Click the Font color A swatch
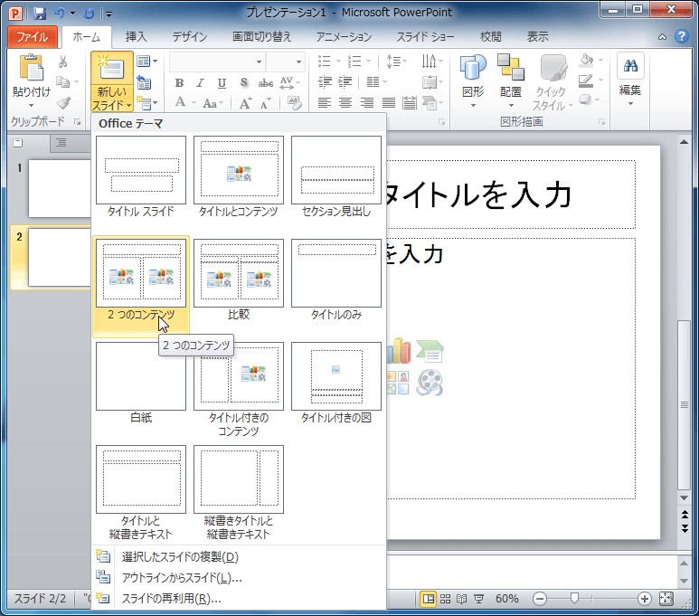The height and width of the screenshot is (616, 699). click(180, 102)
